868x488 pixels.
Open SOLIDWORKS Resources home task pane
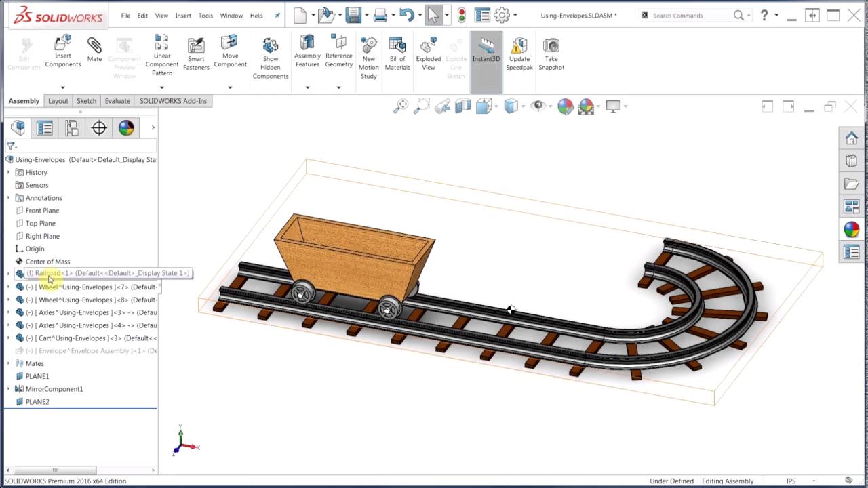tap(851, 138)
